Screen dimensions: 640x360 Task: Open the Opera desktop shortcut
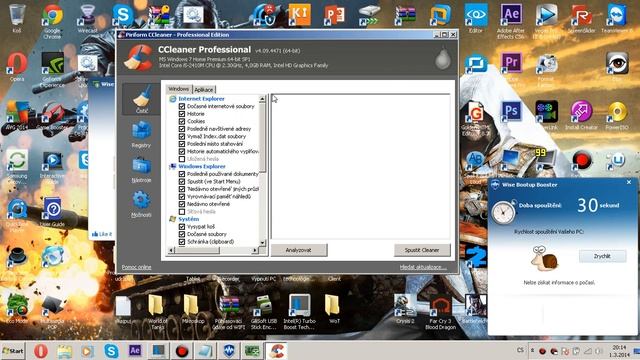pos(17,67)
